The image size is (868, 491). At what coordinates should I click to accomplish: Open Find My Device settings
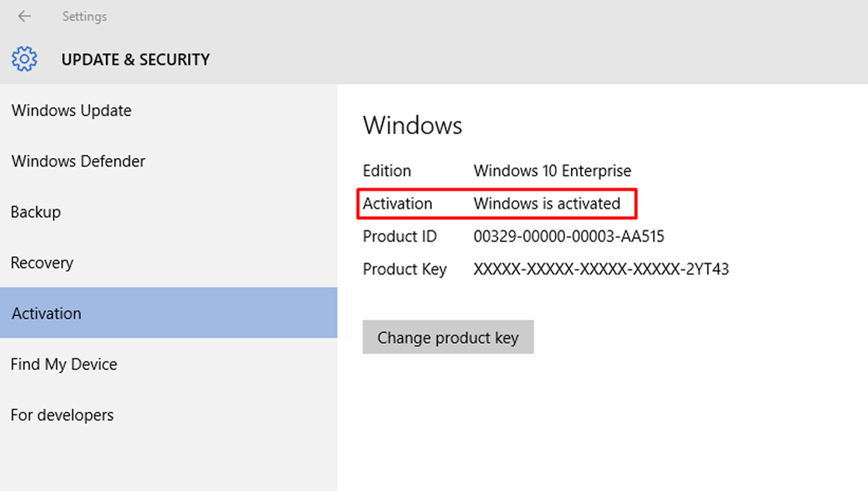pos(168,364)
